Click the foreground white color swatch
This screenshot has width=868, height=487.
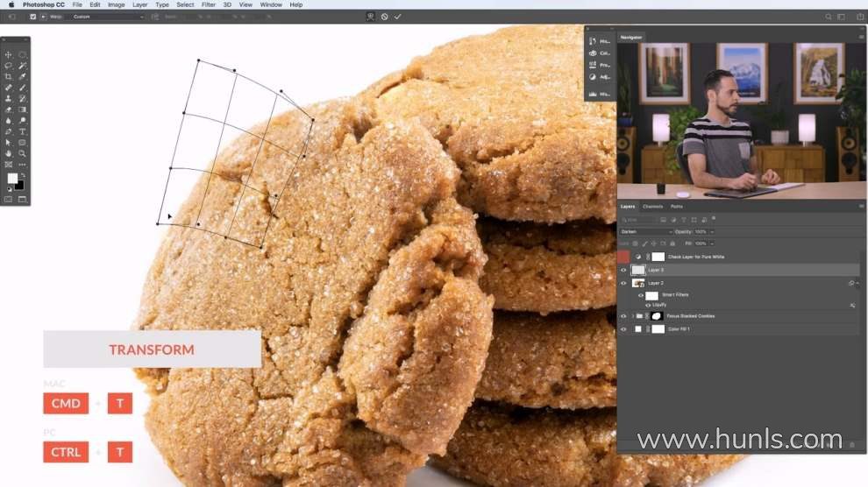[12, 178]
